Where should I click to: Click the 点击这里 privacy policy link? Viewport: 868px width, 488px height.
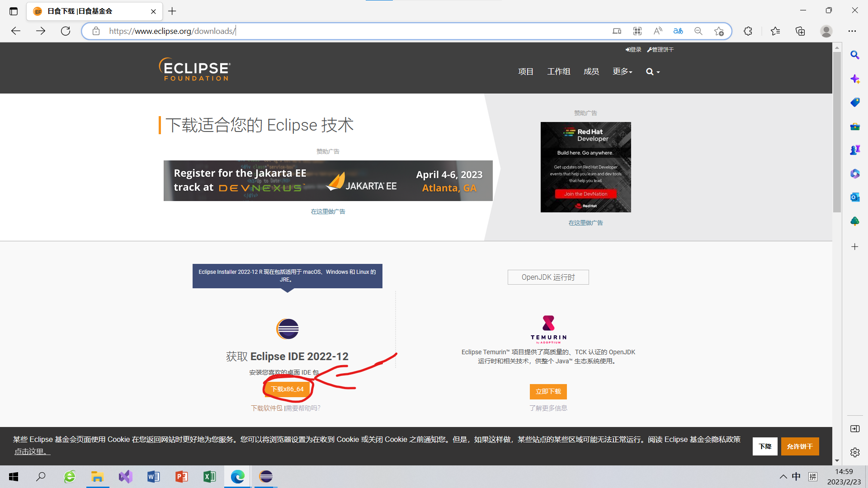coord(32,451)
